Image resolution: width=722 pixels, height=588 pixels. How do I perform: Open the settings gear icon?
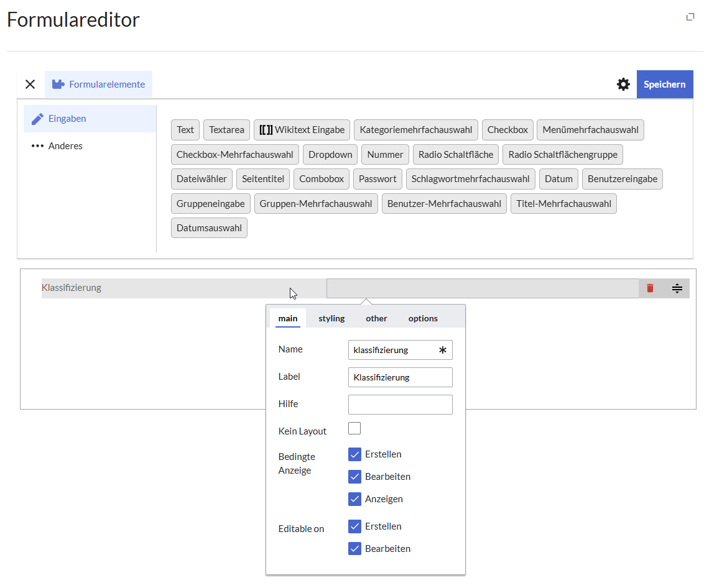point(623,85)
